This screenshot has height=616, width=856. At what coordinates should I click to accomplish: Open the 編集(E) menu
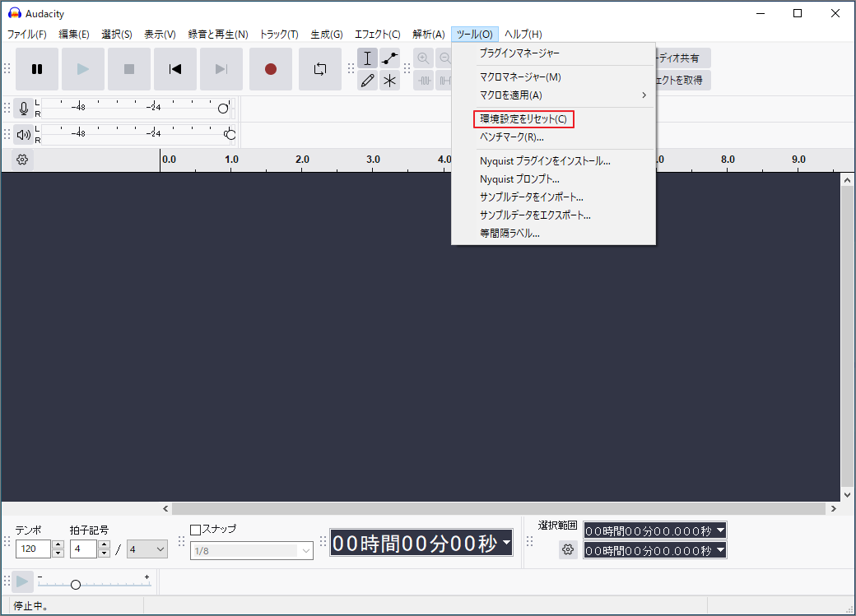tap(74, 35)
